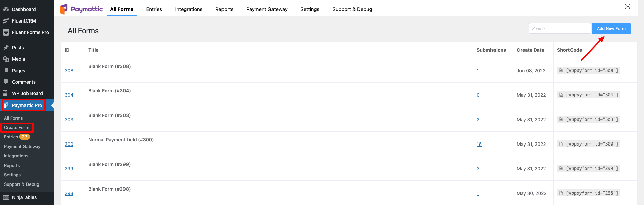644x205 pixels.
Task: Open the Settings tab in header
Action: coord(310,9)
